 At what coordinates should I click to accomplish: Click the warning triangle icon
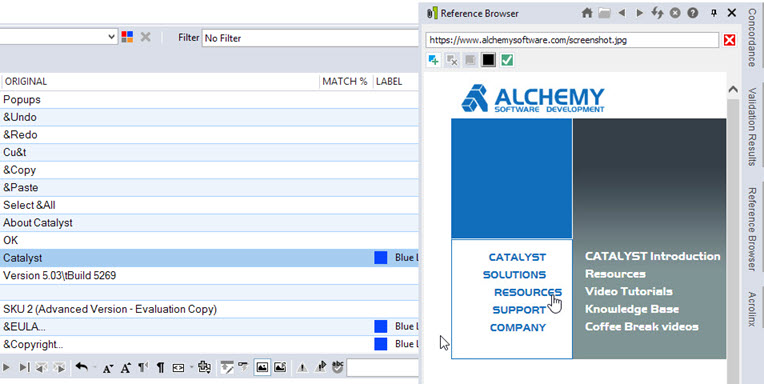pyautogui.click(x=302, y=368)
